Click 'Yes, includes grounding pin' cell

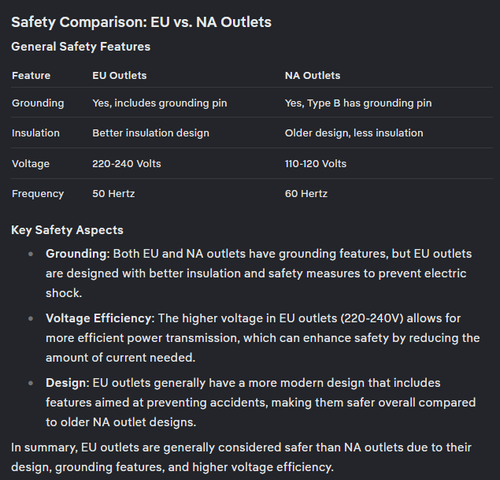click(160, 103)
